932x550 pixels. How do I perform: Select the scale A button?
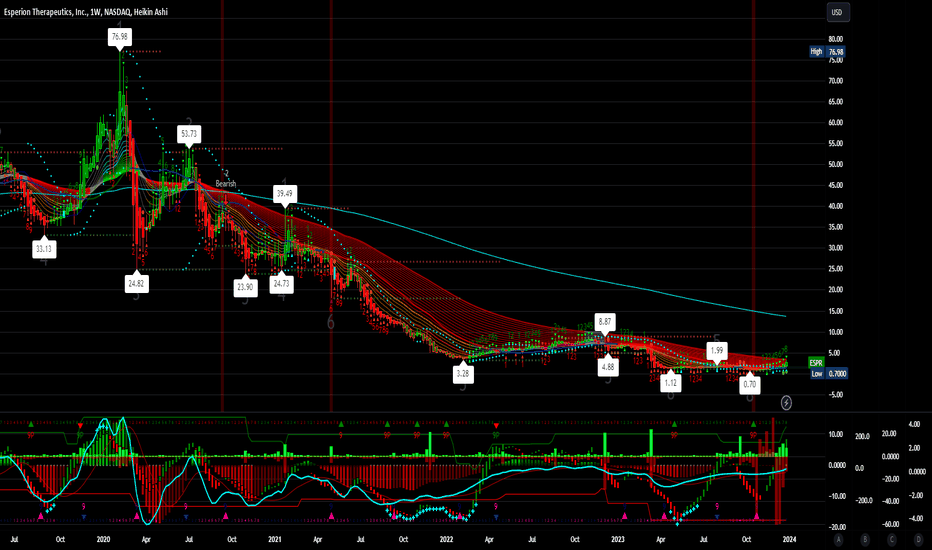pos(838,540)
